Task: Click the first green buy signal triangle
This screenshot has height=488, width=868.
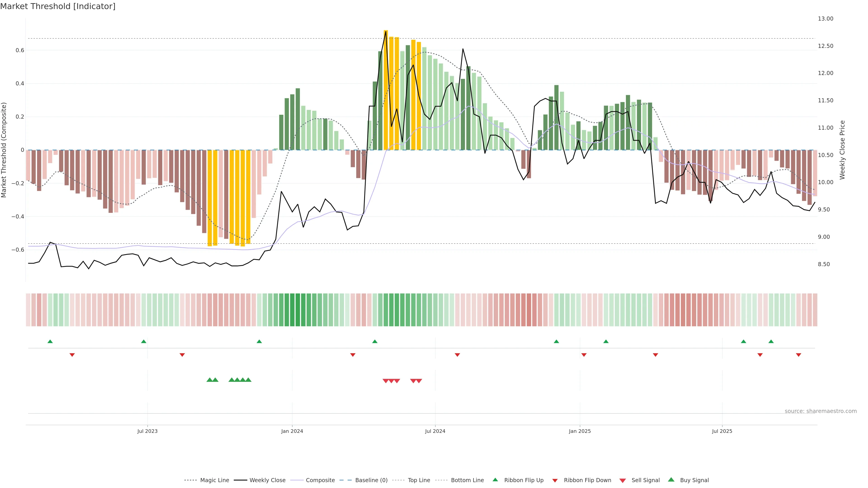Action: [x=210, y=380]
